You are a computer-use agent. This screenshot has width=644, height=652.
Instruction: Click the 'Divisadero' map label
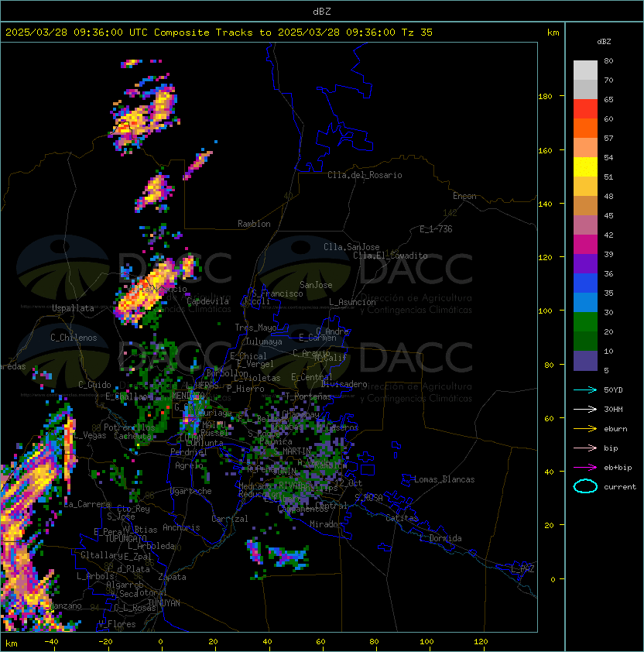tap(344, 384)
